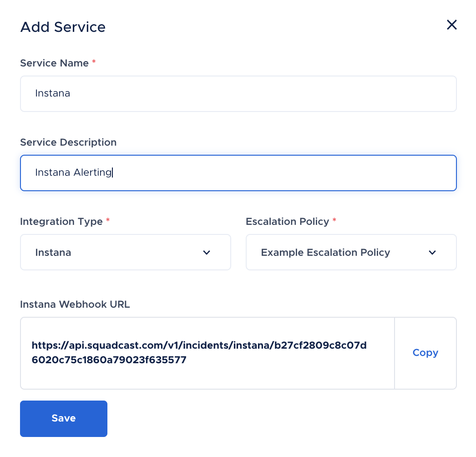
Task: Close the Add Service dialog
Action: [x=452, y=25]
